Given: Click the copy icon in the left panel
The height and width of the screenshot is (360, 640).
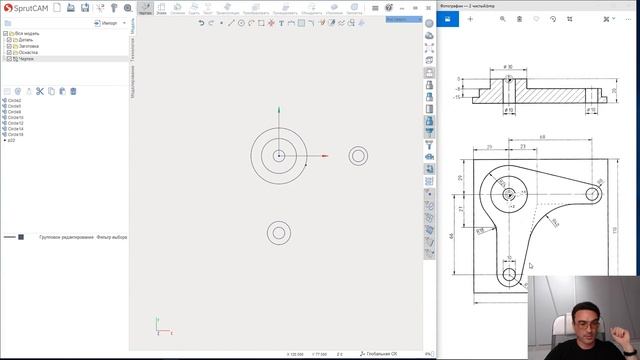Looking at the screenshot, I should coord(51,91).
